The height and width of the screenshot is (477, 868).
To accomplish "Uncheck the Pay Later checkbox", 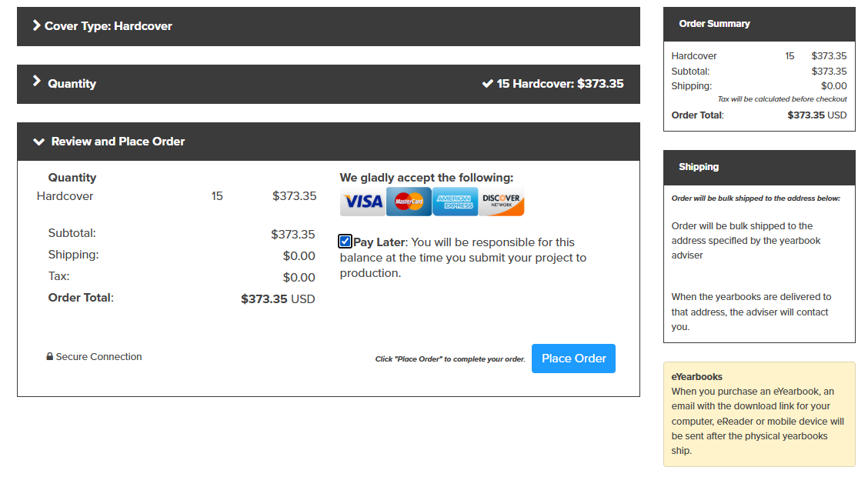I will pos(345,242).
